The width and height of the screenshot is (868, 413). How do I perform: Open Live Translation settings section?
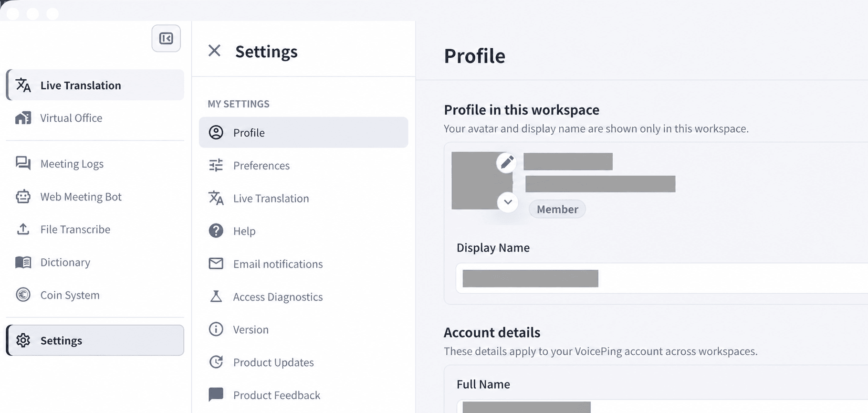point(303,198)
